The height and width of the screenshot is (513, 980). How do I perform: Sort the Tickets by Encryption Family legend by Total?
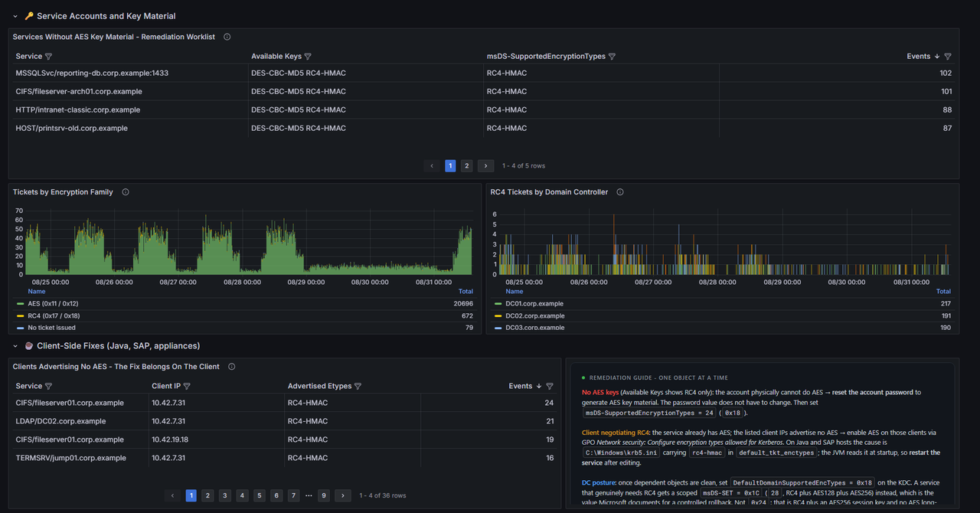(x=465, y=292)
